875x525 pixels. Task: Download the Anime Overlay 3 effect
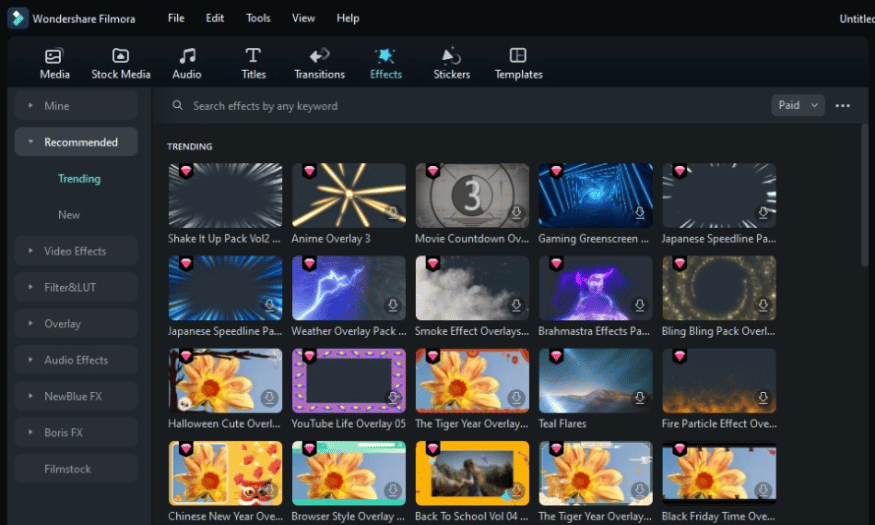coord(393,213)
